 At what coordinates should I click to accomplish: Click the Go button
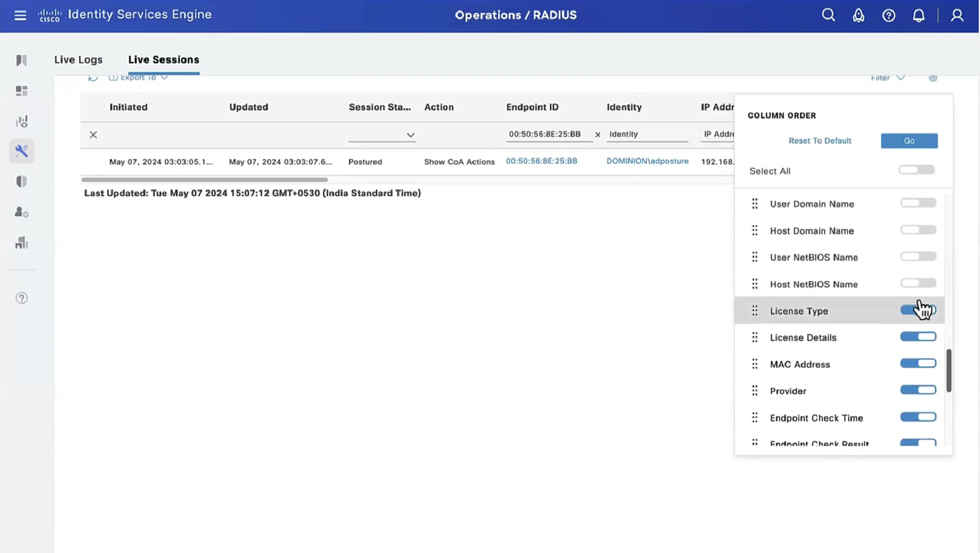[x=908, y=141]
